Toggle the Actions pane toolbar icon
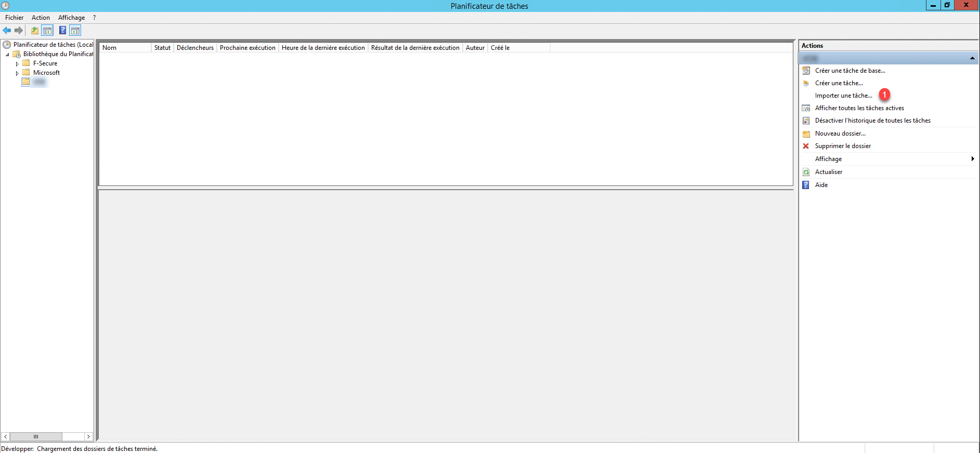 [75, 31]
